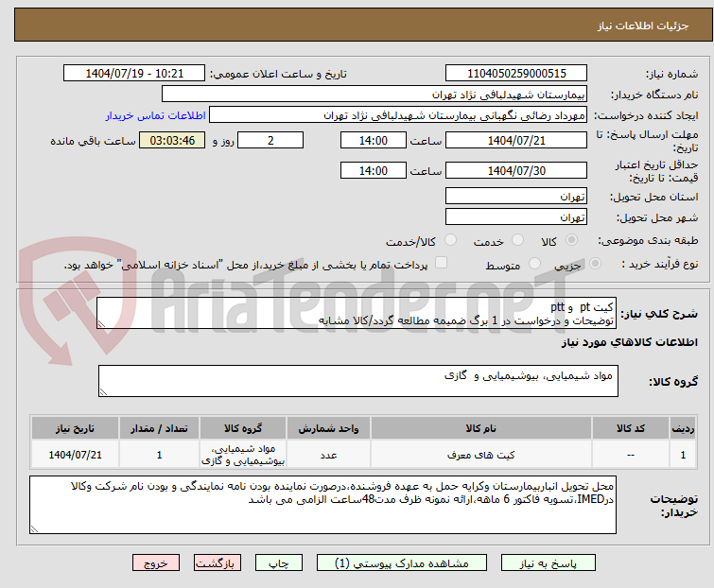Click the خروج exit button
714x588 pixels.
(x=156, y=563)
